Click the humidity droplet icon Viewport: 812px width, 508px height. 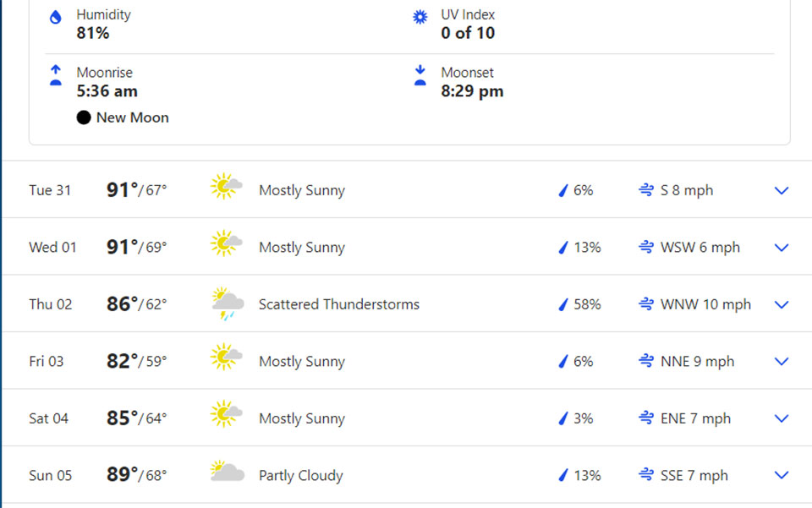tap(56, 17)
